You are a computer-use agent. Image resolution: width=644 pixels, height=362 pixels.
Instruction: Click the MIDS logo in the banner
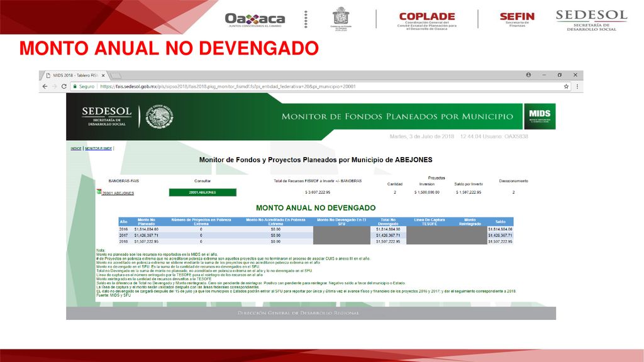pos(540,116)
